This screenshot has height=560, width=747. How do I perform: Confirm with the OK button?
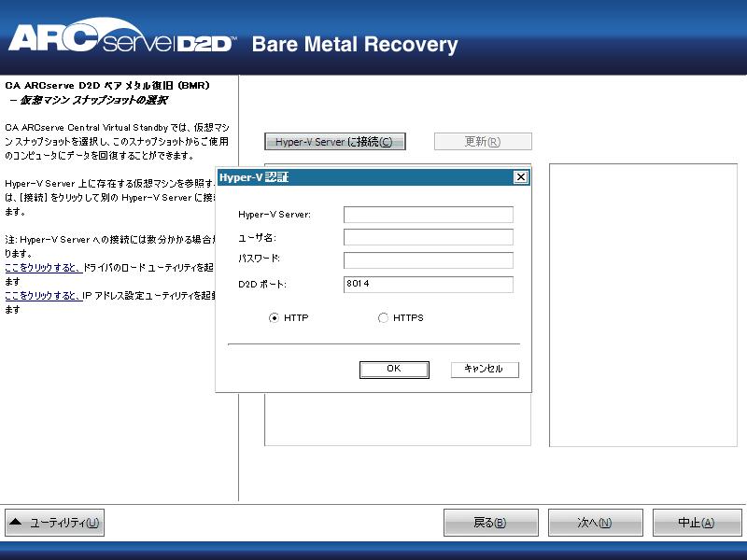pos(394,370)
